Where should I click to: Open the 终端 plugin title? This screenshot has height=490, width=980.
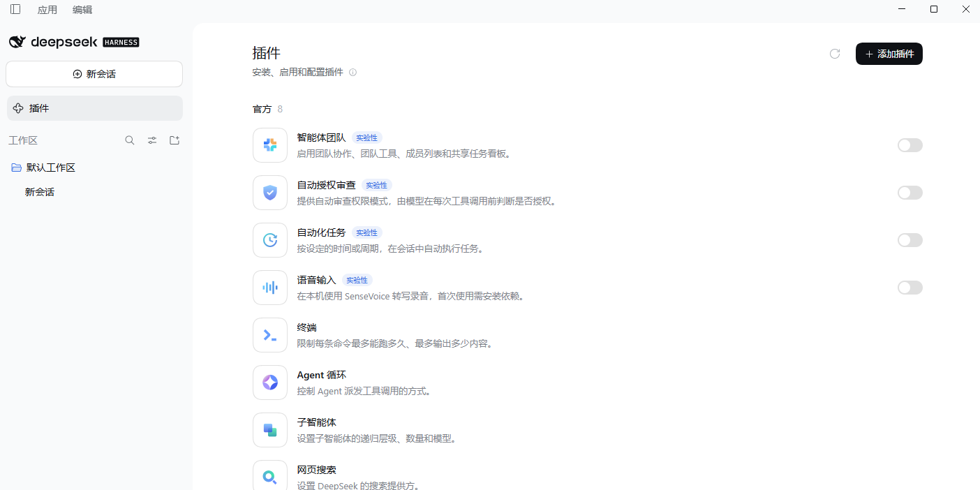coord(307,327)
